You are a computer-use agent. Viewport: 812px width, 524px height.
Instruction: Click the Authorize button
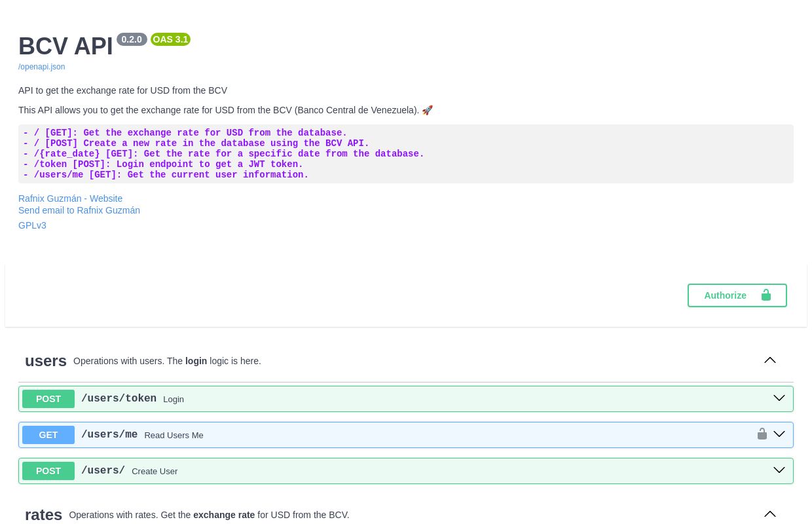point(737,295)
